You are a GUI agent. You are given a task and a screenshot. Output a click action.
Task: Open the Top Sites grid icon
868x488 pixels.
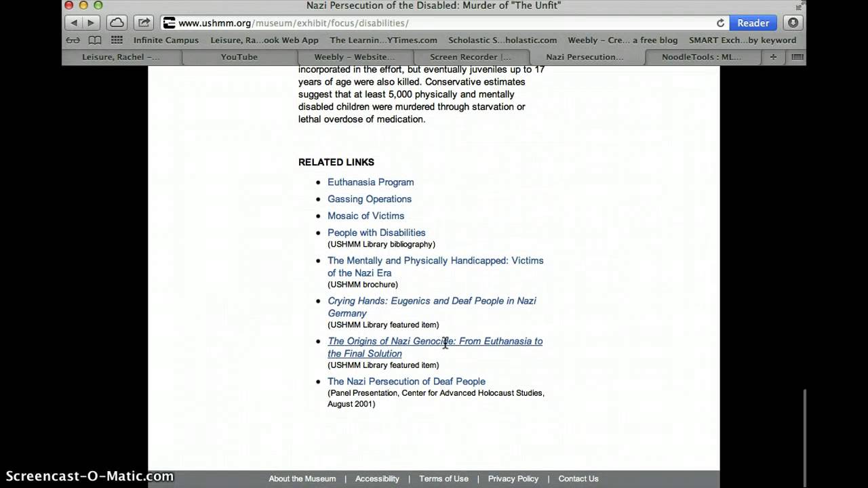(x=117, y=40)
